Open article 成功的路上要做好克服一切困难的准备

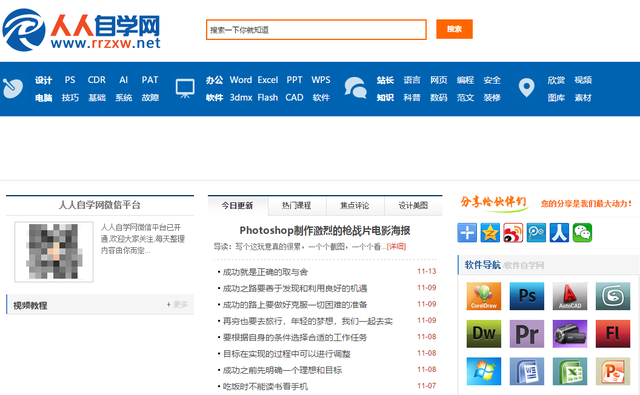[x=295, y=305]
